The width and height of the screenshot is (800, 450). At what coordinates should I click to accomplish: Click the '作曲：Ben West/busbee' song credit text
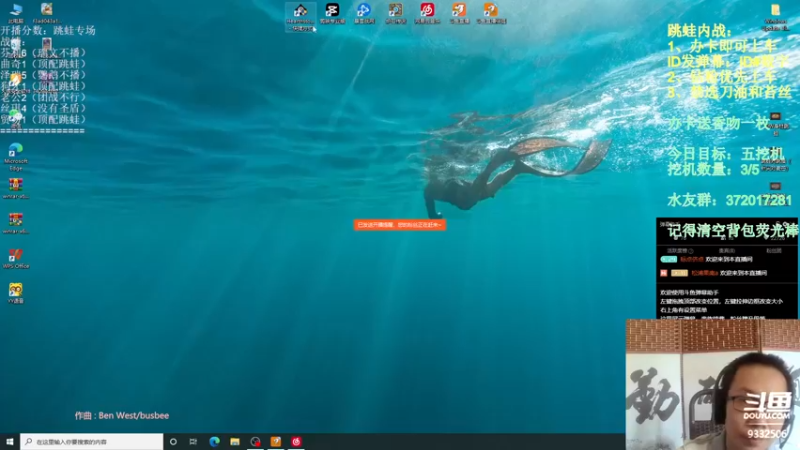coord(122,415)
